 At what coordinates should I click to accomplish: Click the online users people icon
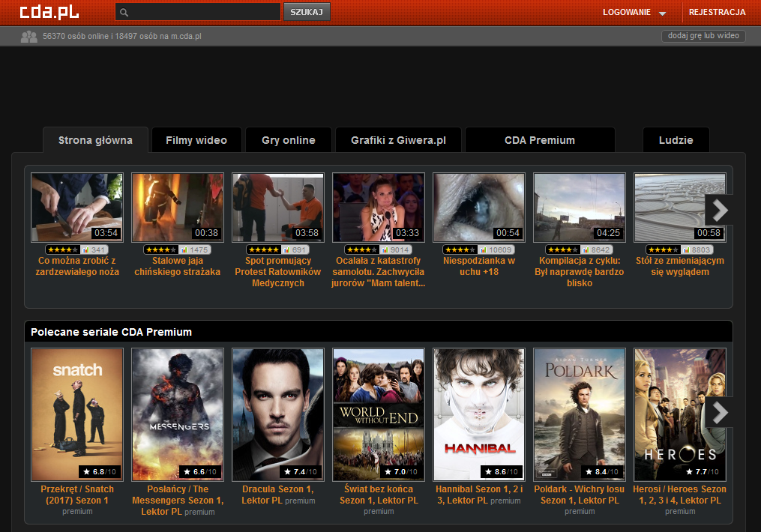pyautogui.click(x=29, y=36)
